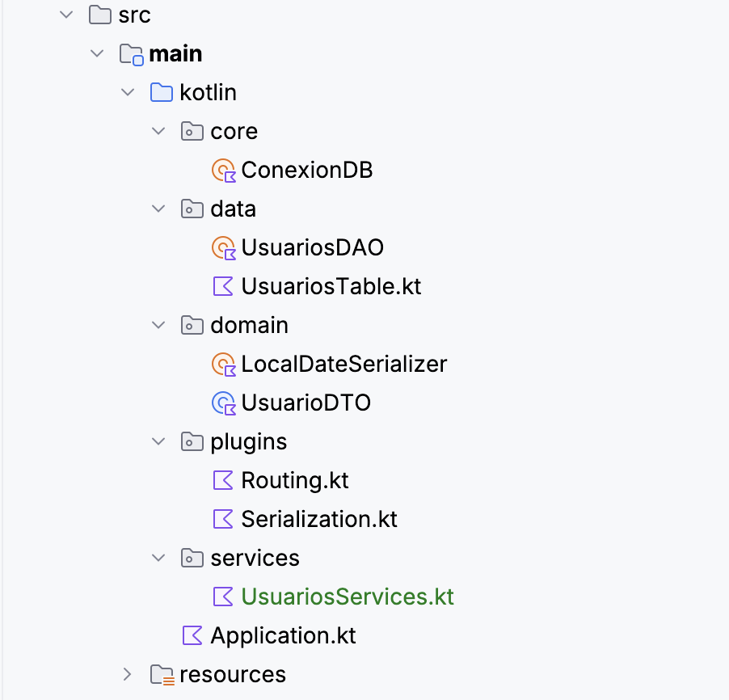Open the Routing.kt file
Screen dimensions: 729x700
click(295, 481)
